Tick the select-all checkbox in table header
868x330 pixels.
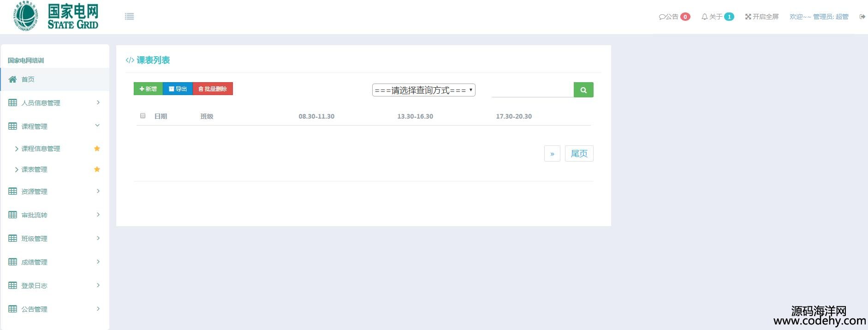143,116
